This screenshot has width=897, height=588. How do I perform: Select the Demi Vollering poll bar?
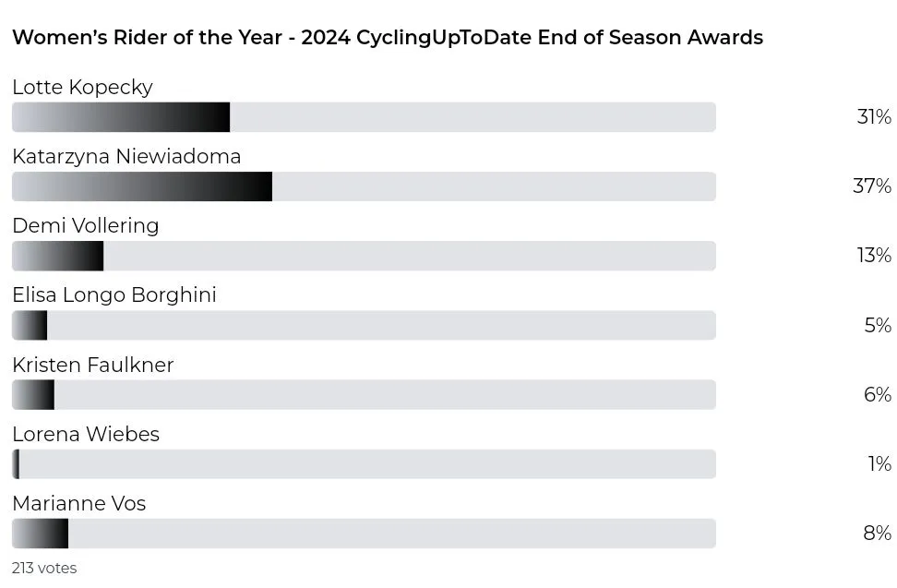click(x=364, y=256)
